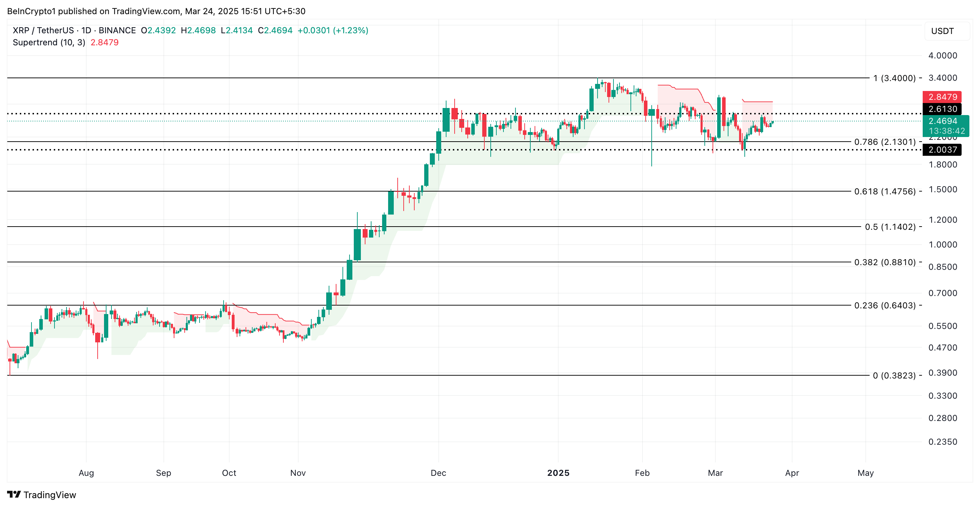Click the red 2.8479 Supertrend price tag
The width and height of the screenshot is (980, 507).
pyautogui.click(x=942, y=97)
